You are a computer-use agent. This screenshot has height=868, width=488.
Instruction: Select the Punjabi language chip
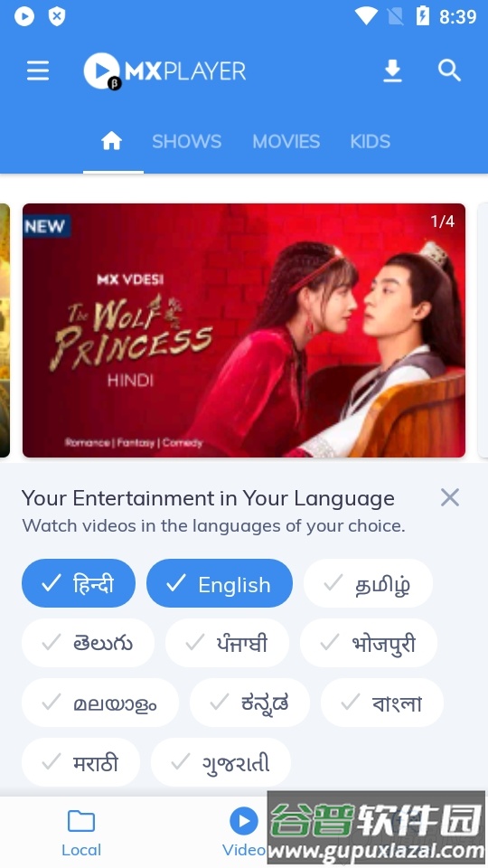228,643
